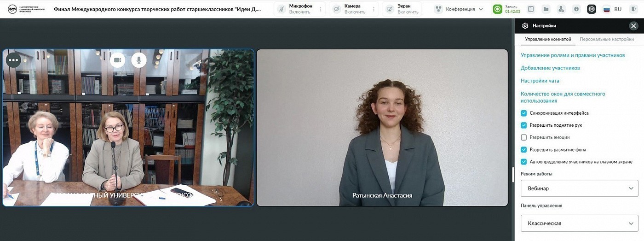
Task: Enable the Разрешить эмоции checkbox
Action: (523, 137)
